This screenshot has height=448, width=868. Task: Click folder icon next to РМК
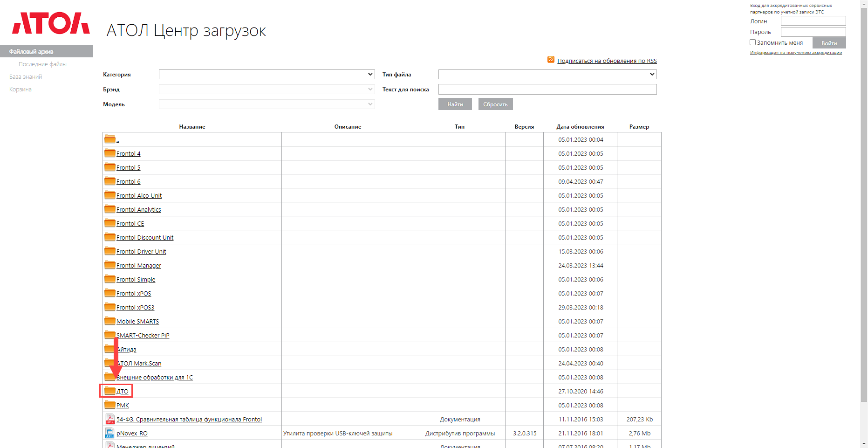pyautogui.click(x=109, y=405)
